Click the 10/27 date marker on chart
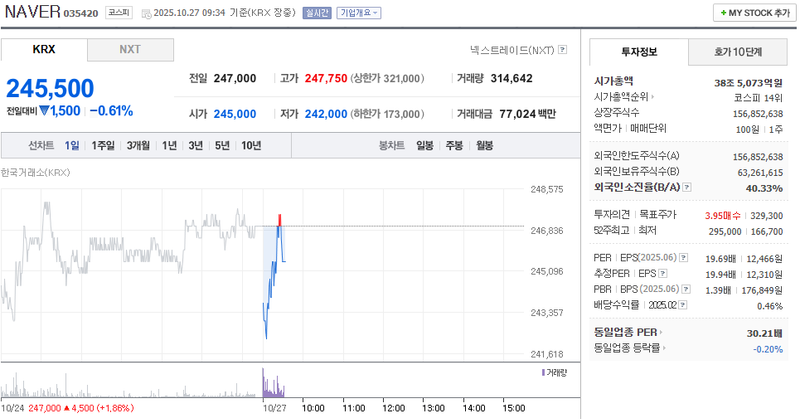This screenshot has width=800, height=419. click(x=274, y=408)
